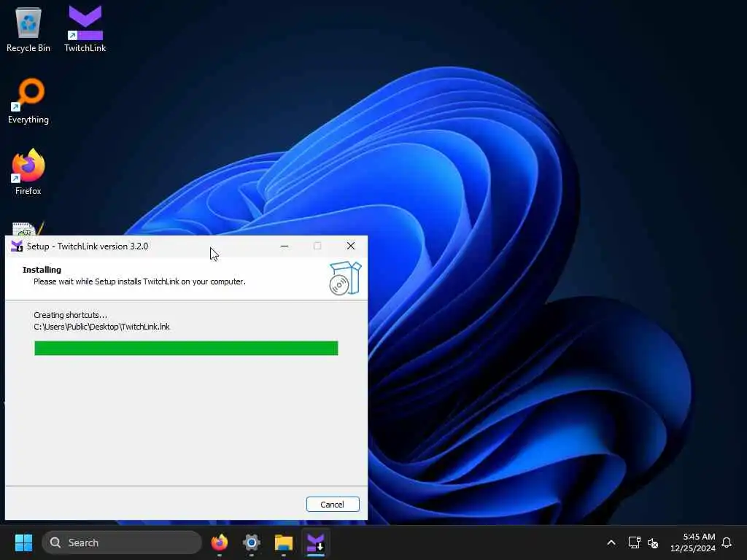Click the 'Installing' heading

tap(42, 270)
